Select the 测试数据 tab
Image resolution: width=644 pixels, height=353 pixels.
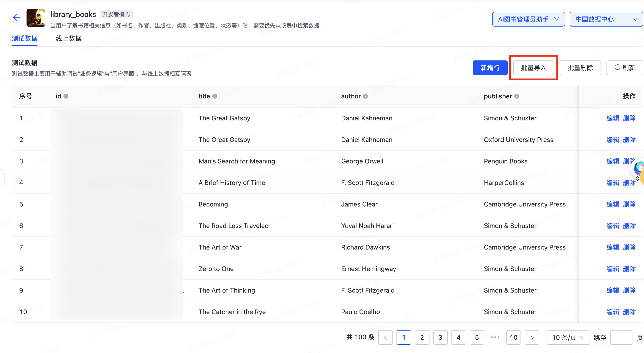point(24,38)
